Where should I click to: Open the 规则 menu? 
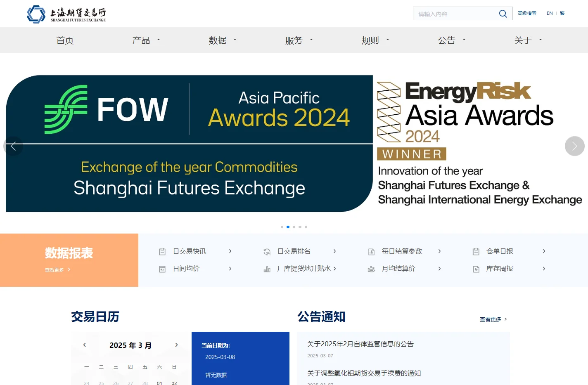(370, 40)
